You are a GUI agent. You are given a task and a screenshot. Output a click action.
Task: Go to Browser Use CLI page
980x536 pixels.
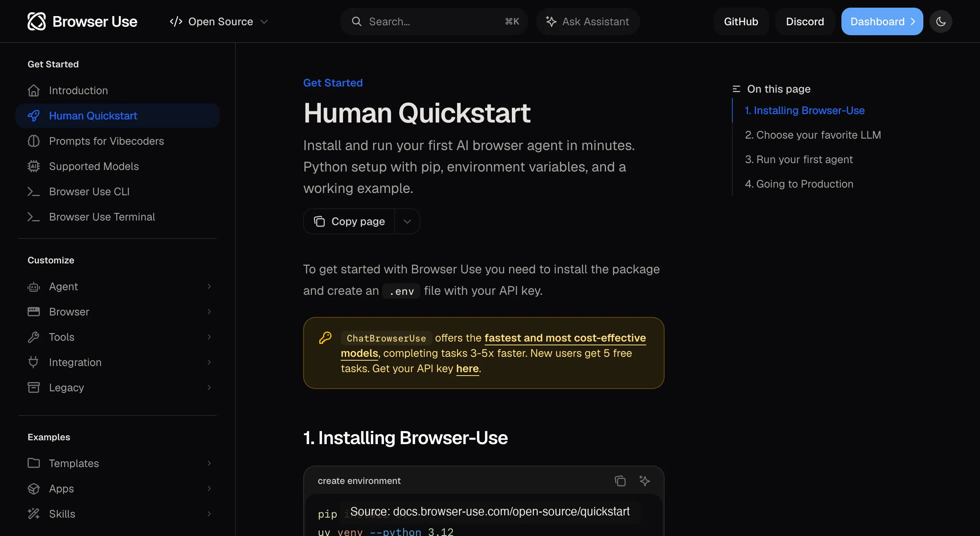tap(118, 191)
